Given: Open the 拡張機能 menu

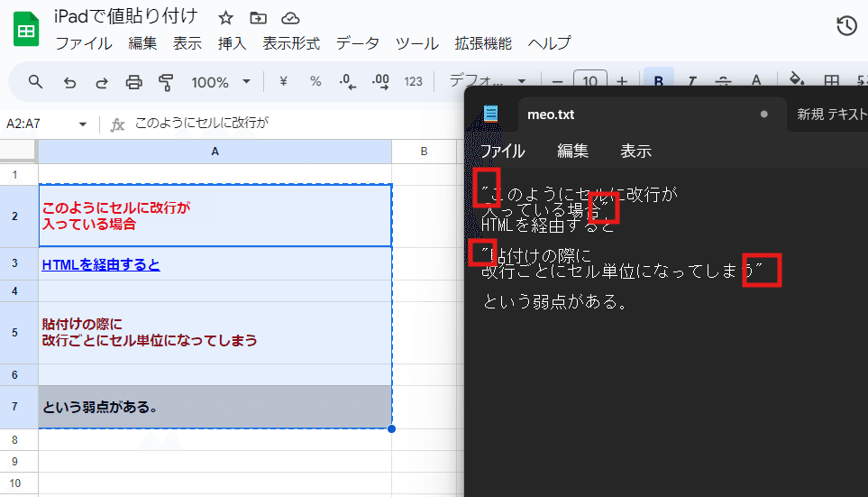Looking at the screenshot, I should pyautogui.click(x=483, y=43).
